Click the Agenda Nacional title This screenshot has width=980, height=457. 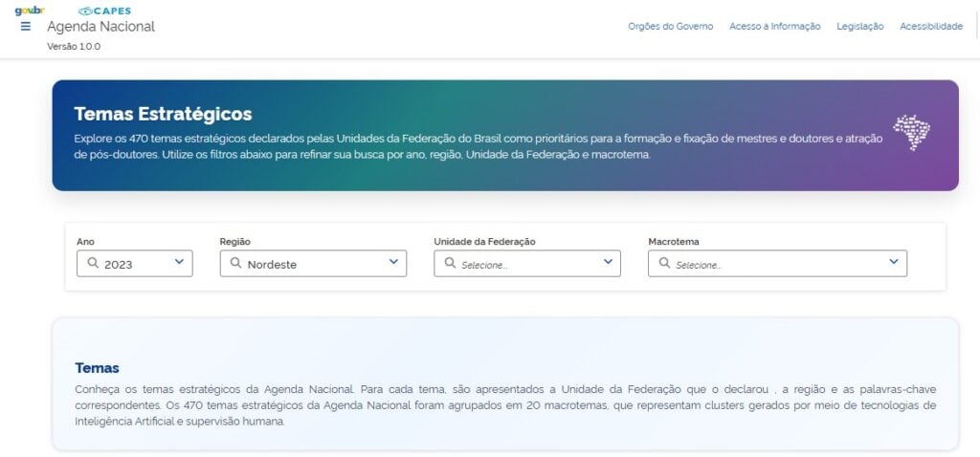(x=100, y=27)
